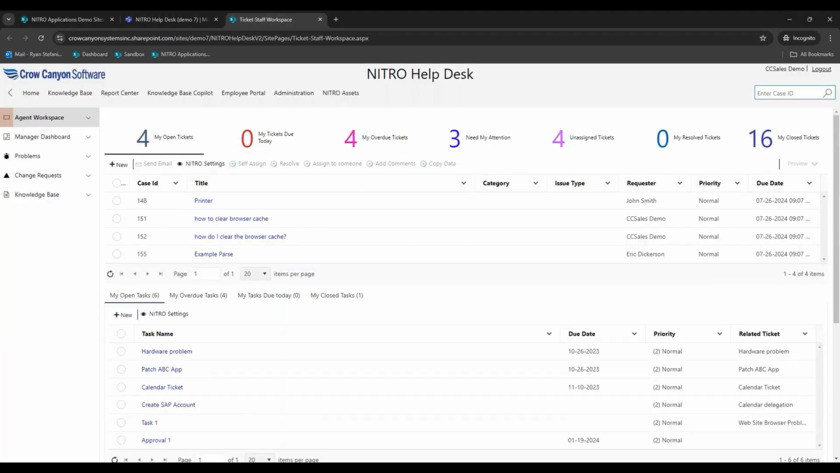This screenshot has width=840, height=473.
Task: Open All Bookmarks folder
Action: click(x=812, y=54)
